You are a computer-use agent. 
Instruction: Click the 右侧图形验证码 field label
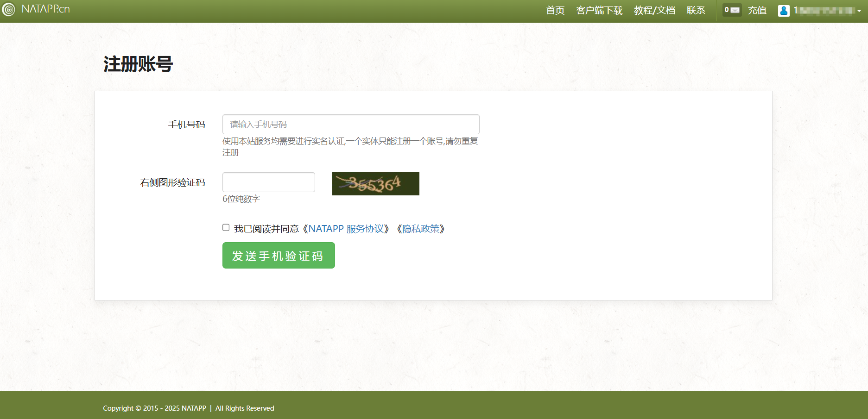[172, 182]
